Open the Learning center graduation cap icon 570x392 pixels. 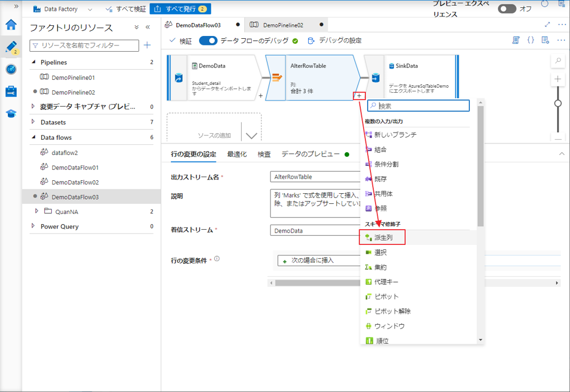pyautogui.click(x=11, y=113)
